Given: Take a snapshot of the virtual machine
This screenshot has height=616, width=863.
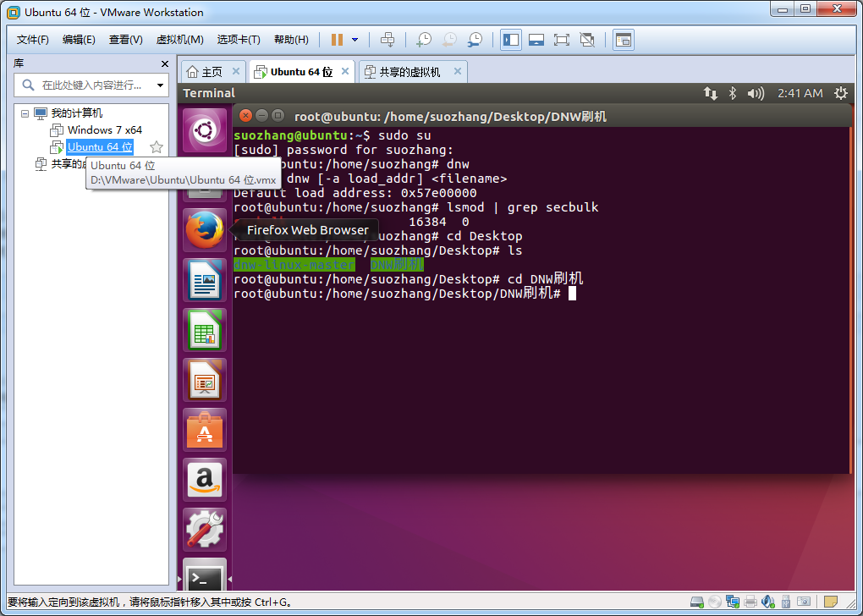Looking at the screenshot, I should pyautogui.click(x=424, y=40).
